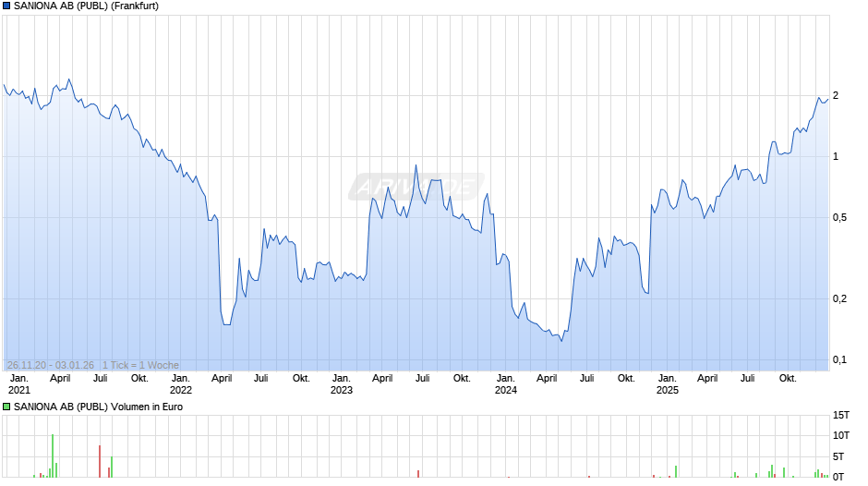The width and height of the screenshot is (868, 486).
Task: Click the Jan. 2025 time axis label
Action: pyautogui.click(x=667, y=384)
